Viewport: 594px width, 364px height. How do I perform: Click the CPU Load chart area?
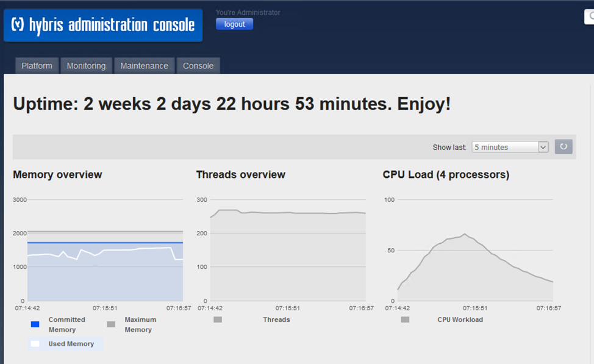475,250
